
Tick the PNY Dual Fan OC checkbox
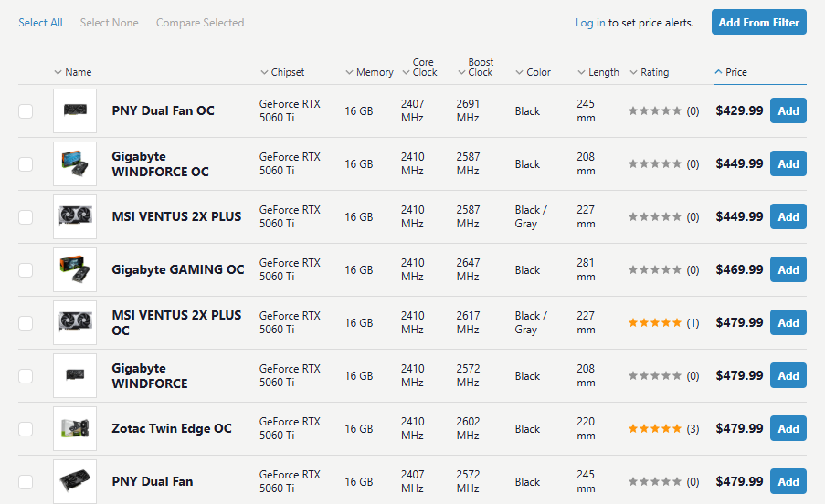(x=26, y=111)
